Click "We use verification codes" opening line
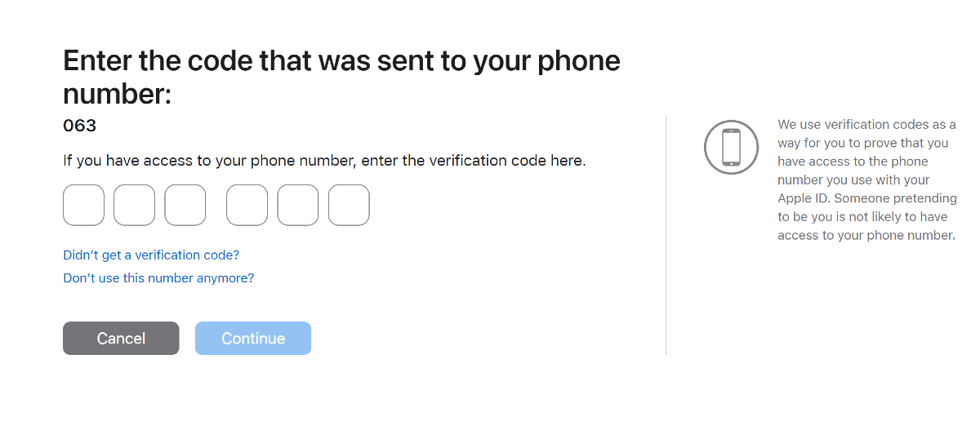The width and height of the screenshot is (980, 426). [x=866, y=125]
